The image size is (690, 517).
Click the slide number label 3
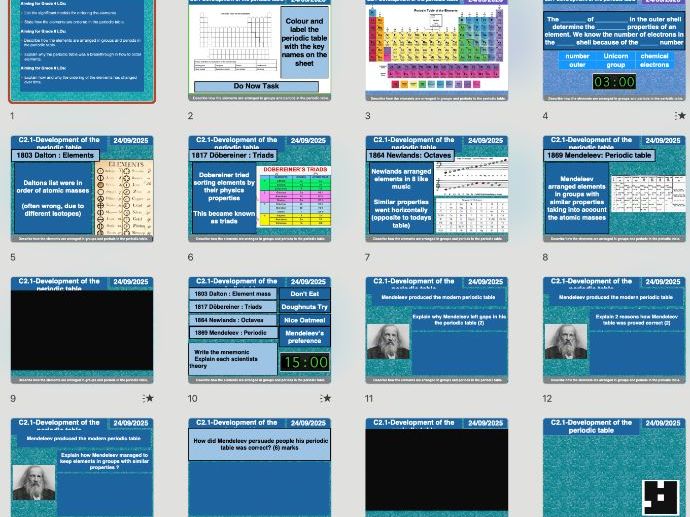click(367, 116)
